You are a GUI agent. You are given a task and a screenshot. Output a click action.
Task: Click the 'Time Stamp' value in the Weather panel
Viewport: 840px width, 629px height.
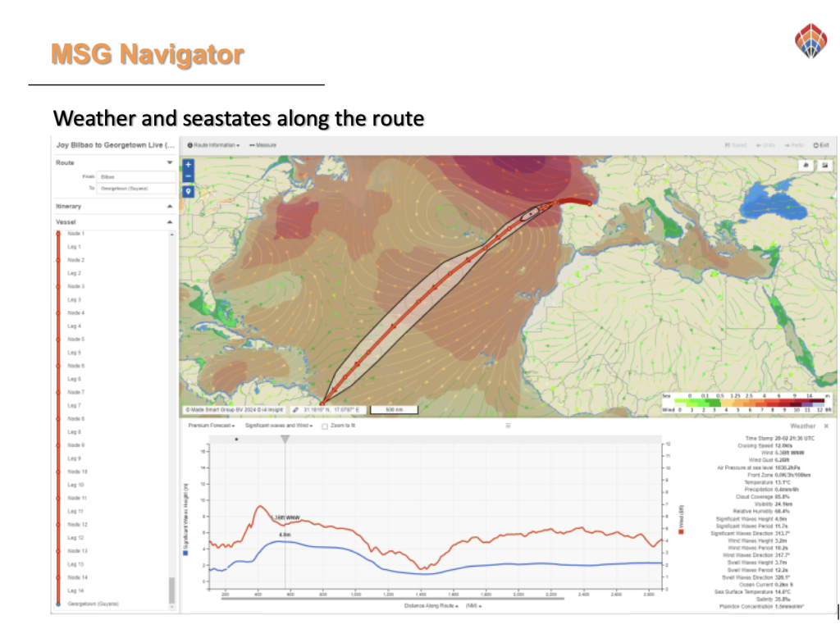pos(794,438)
